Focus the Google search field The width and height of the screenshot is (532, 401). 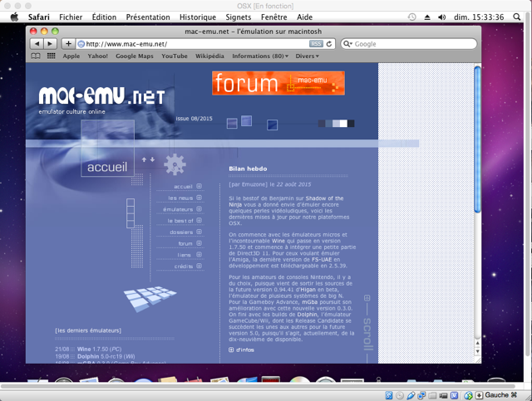(x=409, y=44)
